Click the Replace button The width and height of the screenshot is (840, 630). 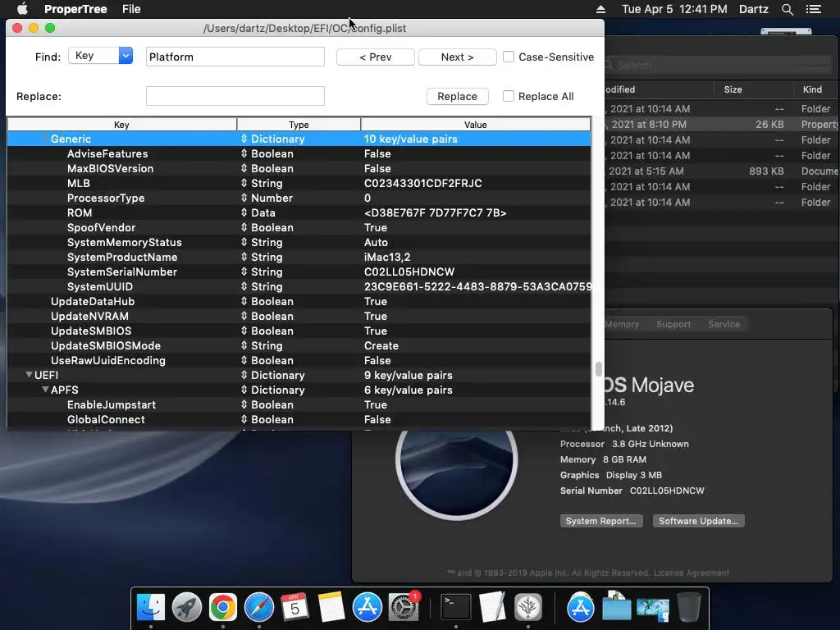(x=458, y=96)
